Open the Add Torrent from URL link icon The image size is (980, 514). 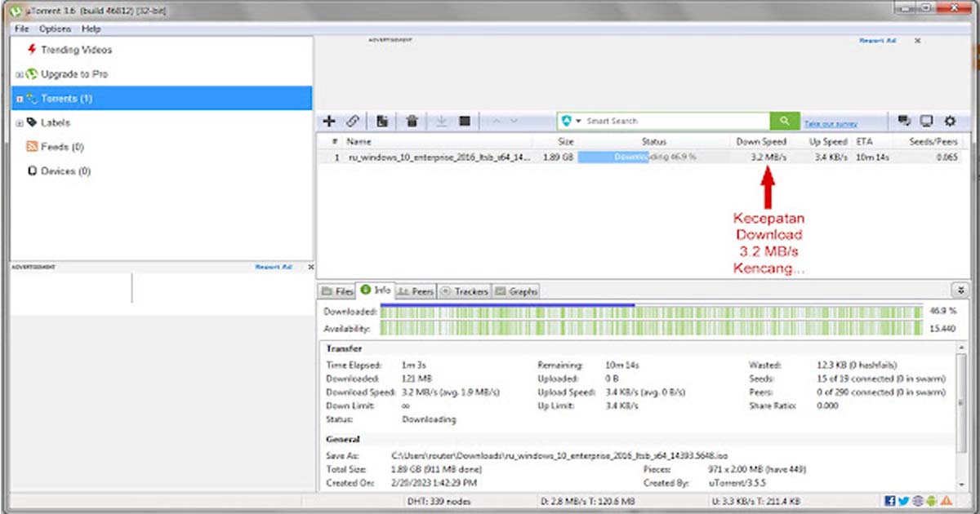pos(353,121)
